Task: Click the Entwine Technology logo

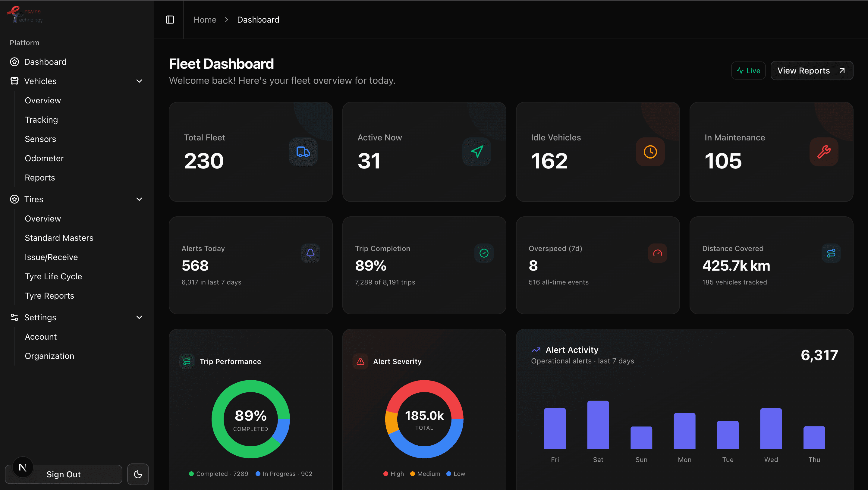Action: [25, 14]
